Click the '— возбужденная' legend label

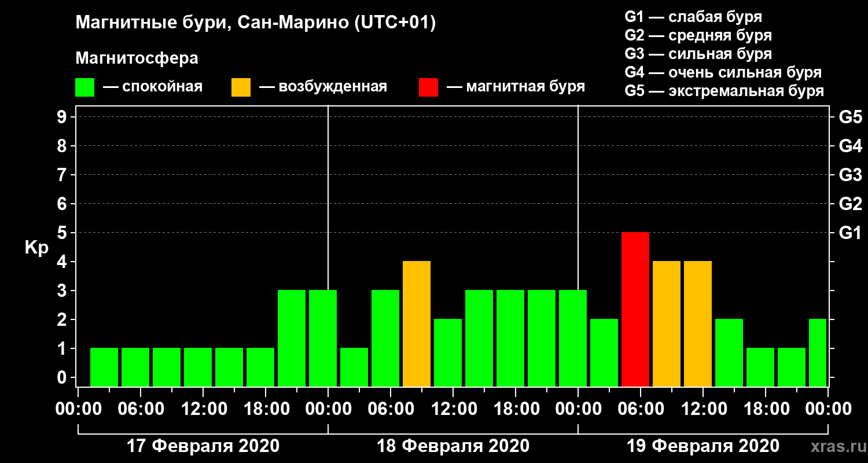click(323, 87)
